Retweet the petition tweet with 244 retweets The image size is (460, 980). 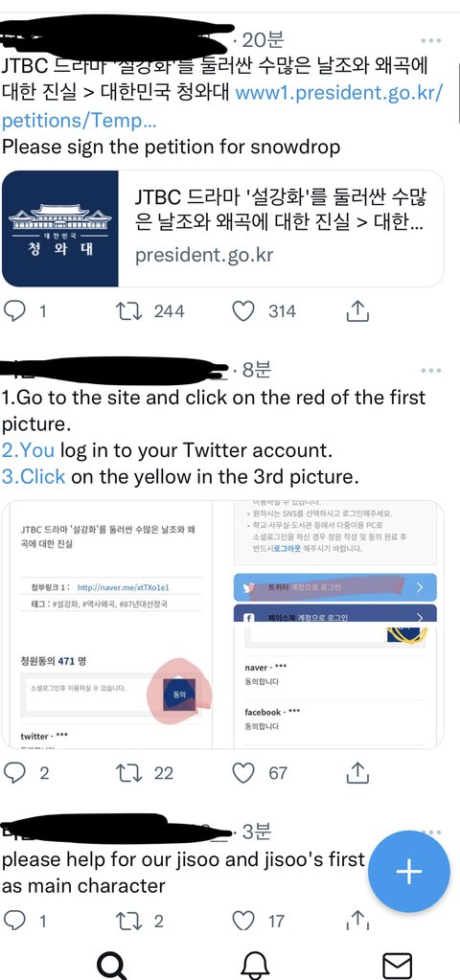[128, 310]
